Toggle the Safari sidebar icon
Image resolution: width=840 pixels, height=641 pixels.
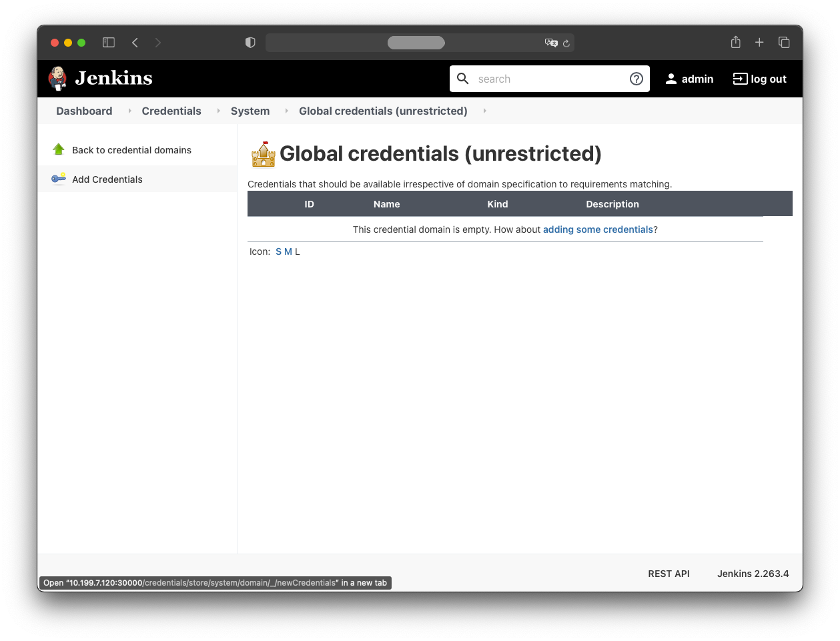[x=109, y=43]
